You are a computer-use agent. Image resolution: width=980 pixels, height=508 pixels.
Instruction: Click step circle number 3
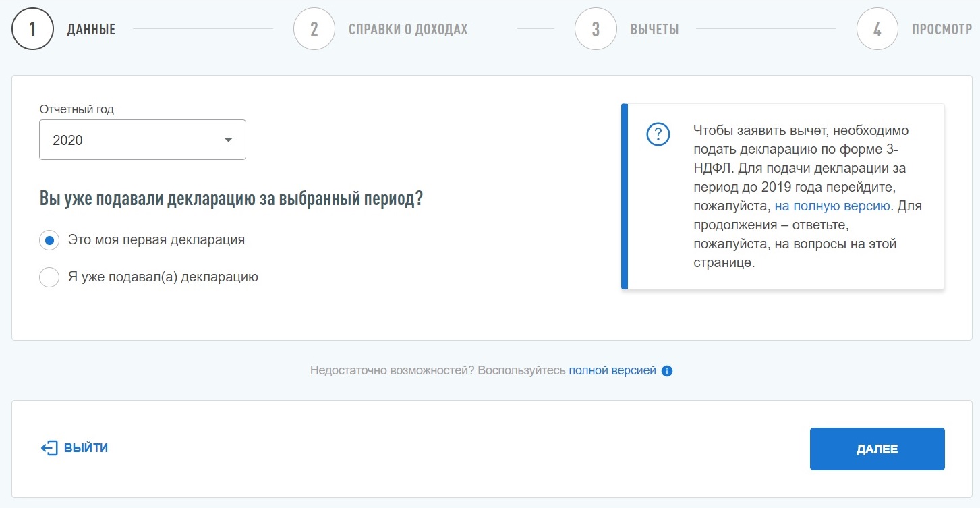pos(596,29)
